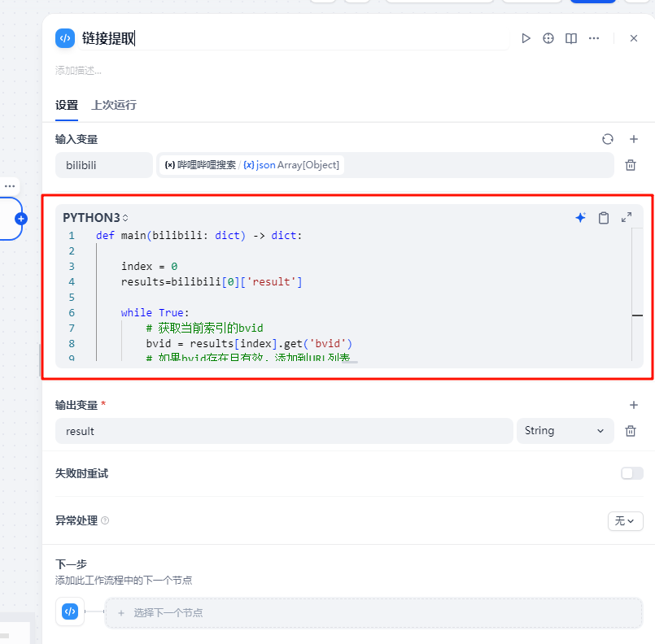Delete the bilibili input variable

point(630,165)
